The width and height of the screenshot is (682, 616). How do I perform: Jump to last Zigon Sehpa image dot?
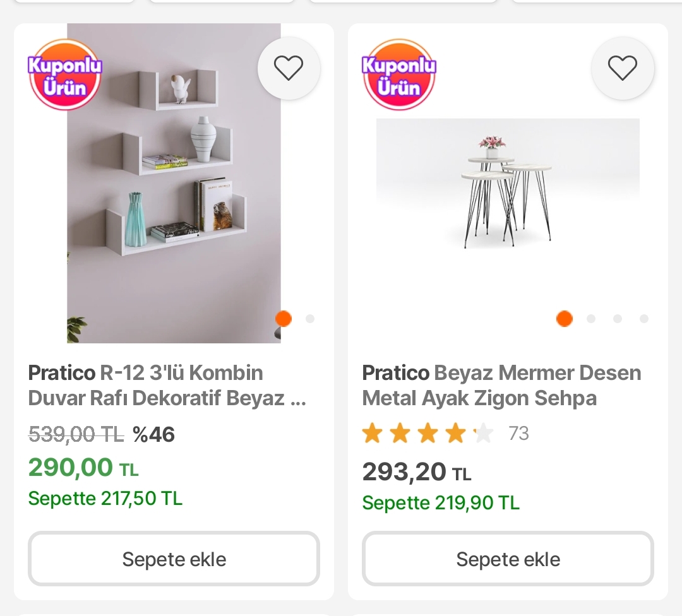644,319
